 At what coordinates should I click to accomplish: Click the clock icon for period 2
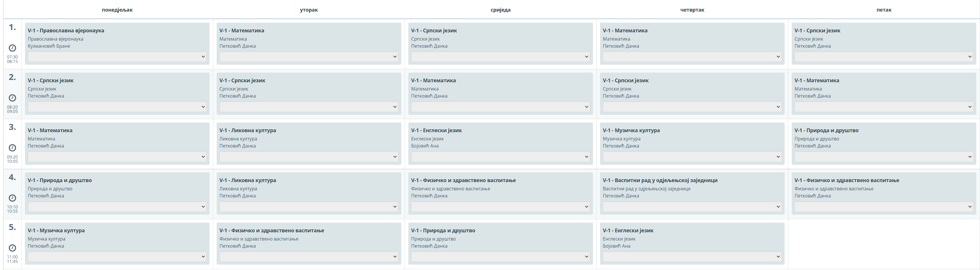click(12, 98)
